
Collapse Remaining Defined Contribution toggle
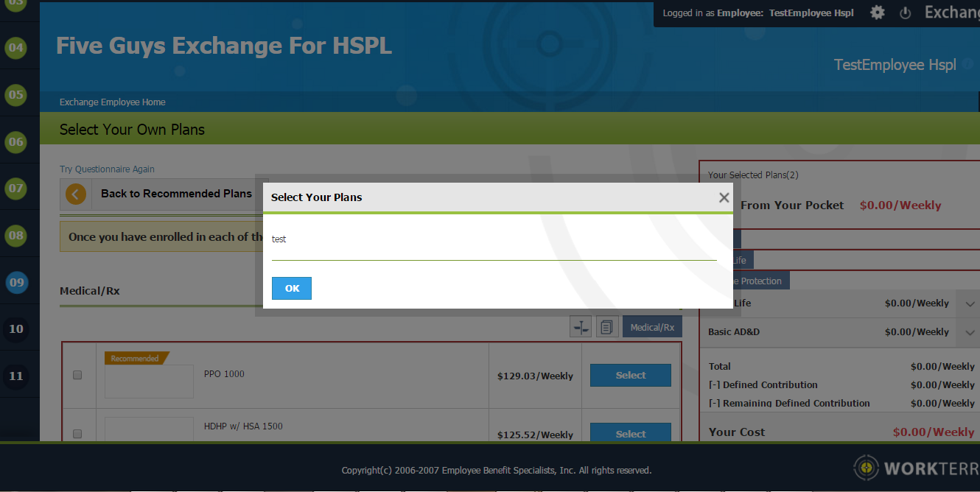(714, 404)
